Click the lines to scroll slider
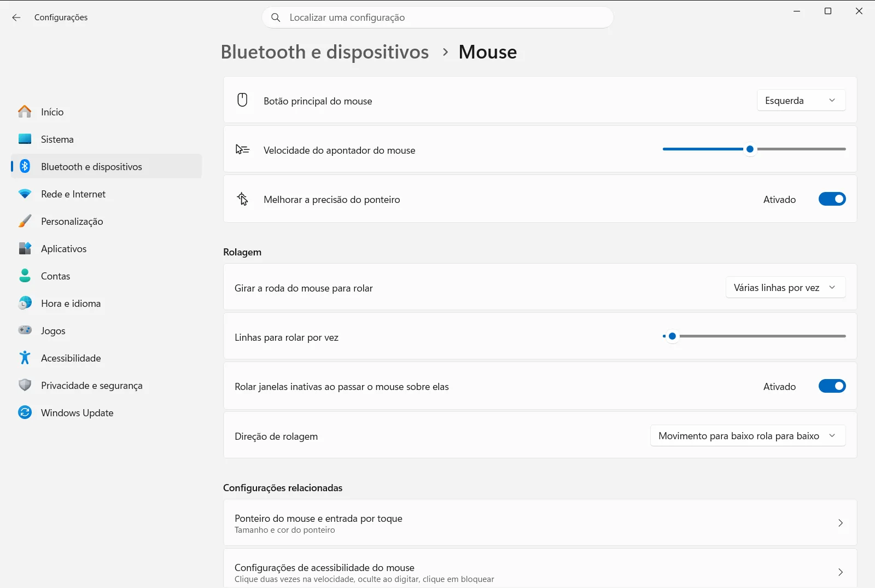This screenshot has height=588, width=875. [754, 336]
